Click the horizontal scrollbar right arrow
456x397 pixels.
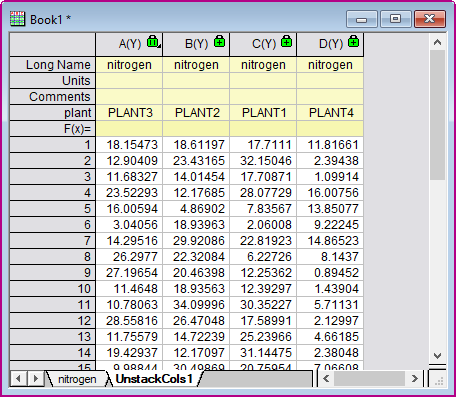coord(414,379)
